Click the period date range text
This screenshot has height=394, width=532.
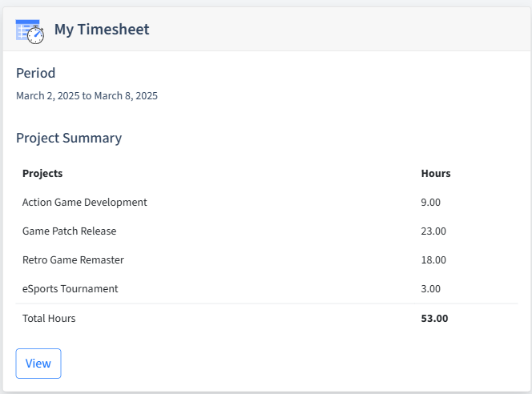point(87,96)
